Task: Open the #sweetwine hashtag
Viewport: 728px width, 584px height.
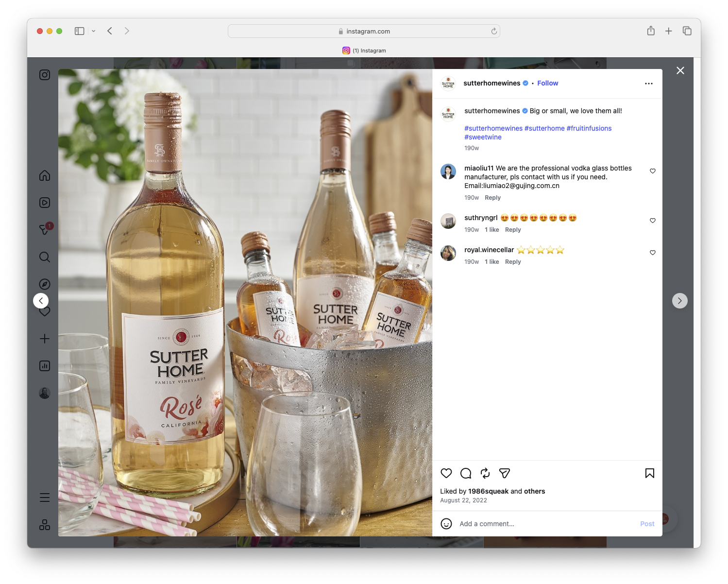Action: [x=483, y=137]
